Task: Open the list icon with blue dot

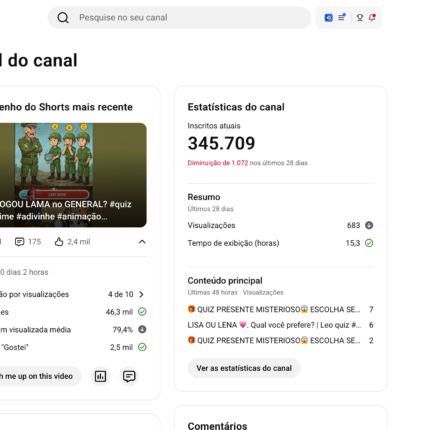Action: 342,17
